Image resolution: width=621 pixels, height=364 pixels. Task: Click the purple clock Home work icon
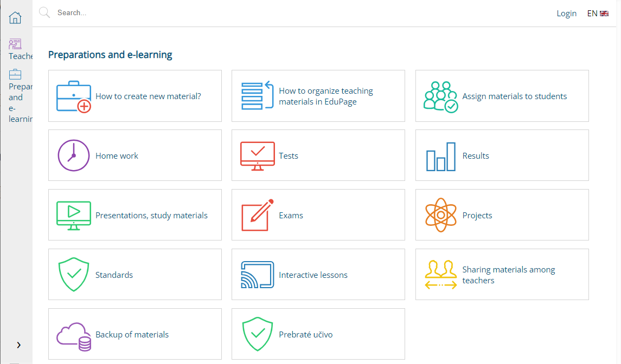click(x=74, y=155)
